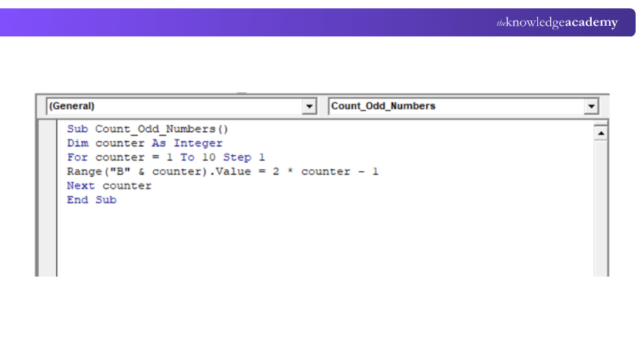Click the line 'For counter = 1 To 10 Step 1'
Viewport: 644px width, 341px height.
click(x=166, y=158)
